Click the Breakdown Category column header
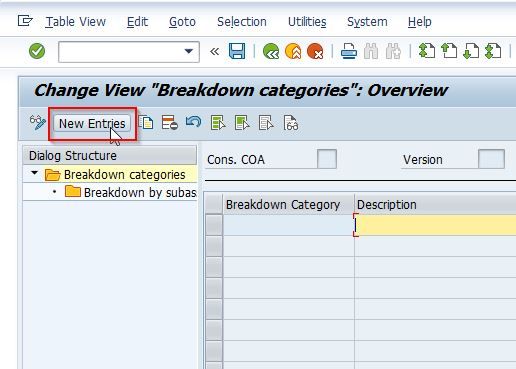 pyautogui.click(x=288, y=204)
